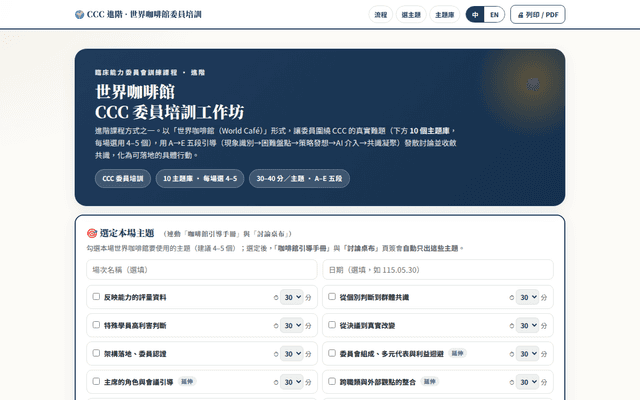Viewport: 640px width, 400px height.
Task: Click the timer icon in the 從個別判斷到群體共識 row
Action: coord(511,298)
